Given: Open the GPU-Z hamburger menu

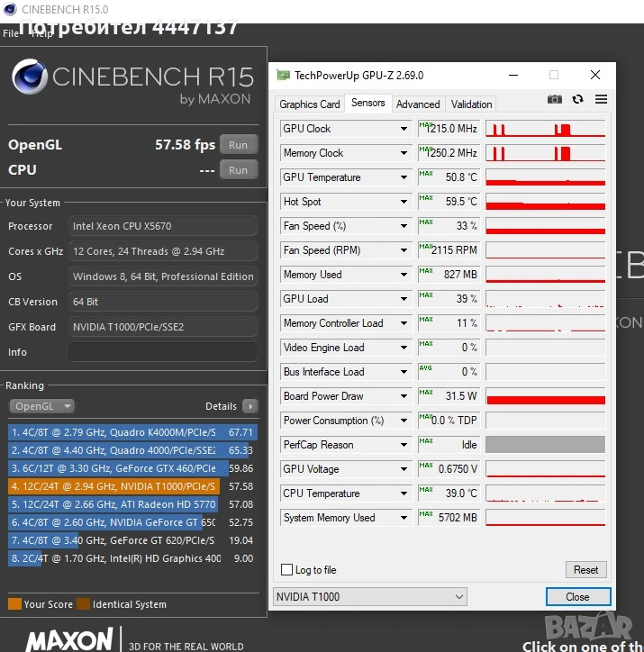Looking at the screenshot, I should click(x=601, y=99).
